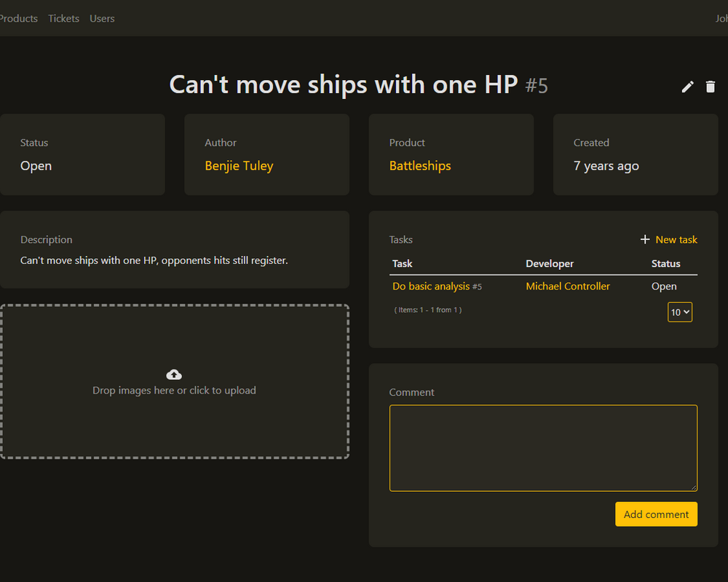Open the items per page dropdown
The image size is (728, 582).
[680, 312]
